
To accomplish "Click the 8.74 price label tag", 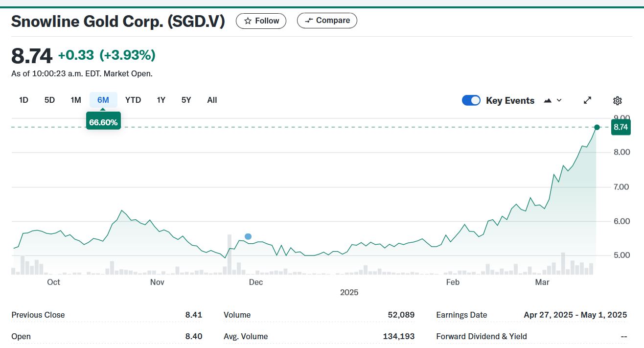I will pyautogui.click(x=621, y=127).
